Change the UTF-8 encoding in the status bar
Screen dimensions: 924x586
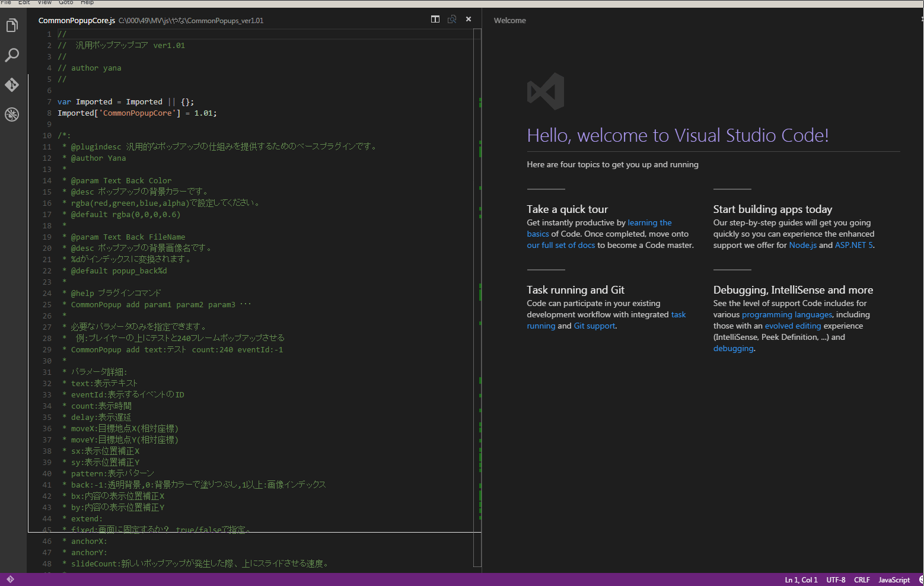836,580
